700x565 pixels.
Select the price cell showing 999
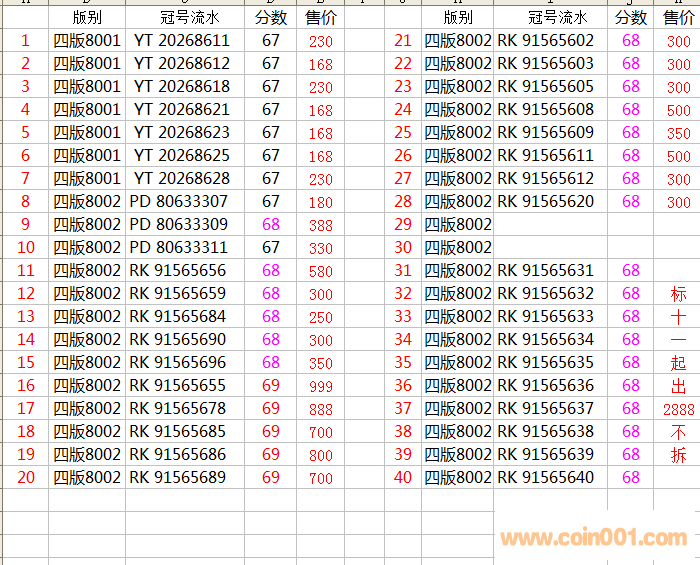(x=320, y=386)
